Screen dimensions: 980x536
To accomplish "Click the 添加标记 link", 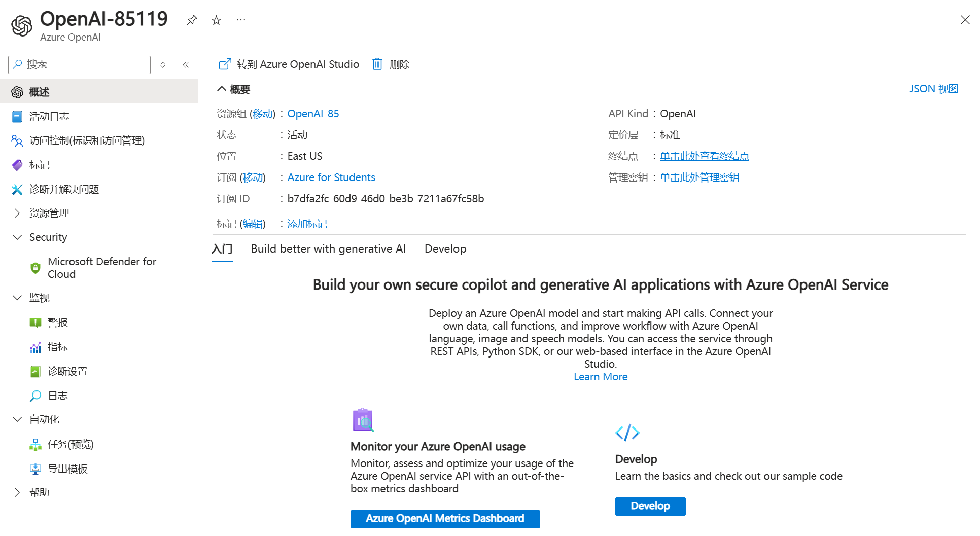I will 307,224.
